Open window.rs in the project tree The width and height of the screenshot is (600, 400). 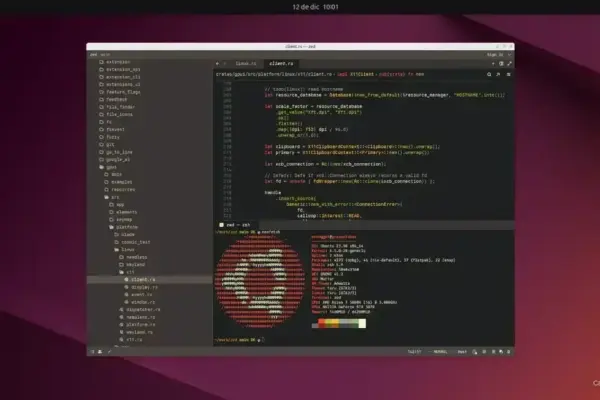point(140,302)
